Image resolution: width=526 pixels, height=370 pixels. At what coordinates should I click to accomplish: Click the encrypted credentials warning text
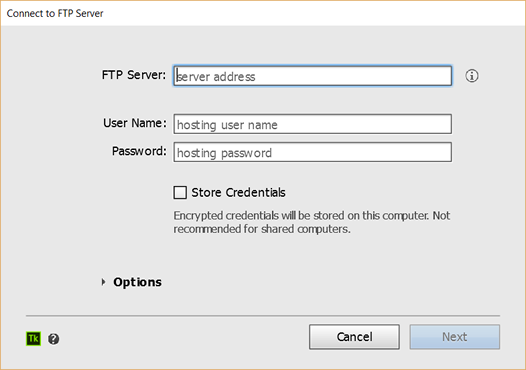[312, 222]
